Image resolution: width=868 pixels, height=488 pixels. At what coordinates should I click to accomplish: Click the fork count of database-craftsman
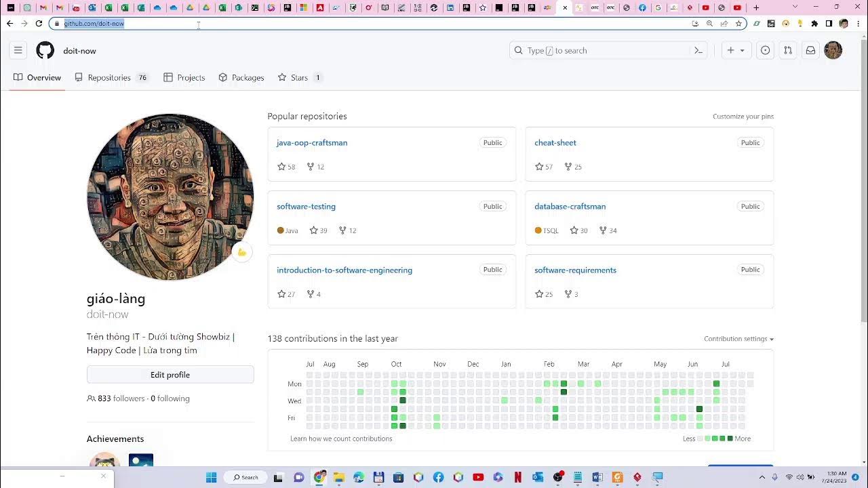tap(608, 230)
